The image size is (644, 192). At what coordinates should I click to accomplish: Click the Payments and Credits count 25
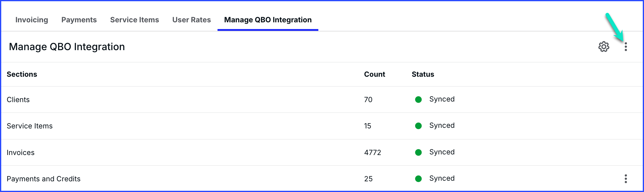point(368,179)
